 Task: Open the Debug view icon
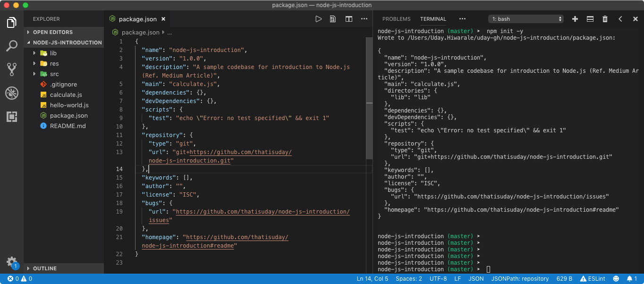click(12, 93)
